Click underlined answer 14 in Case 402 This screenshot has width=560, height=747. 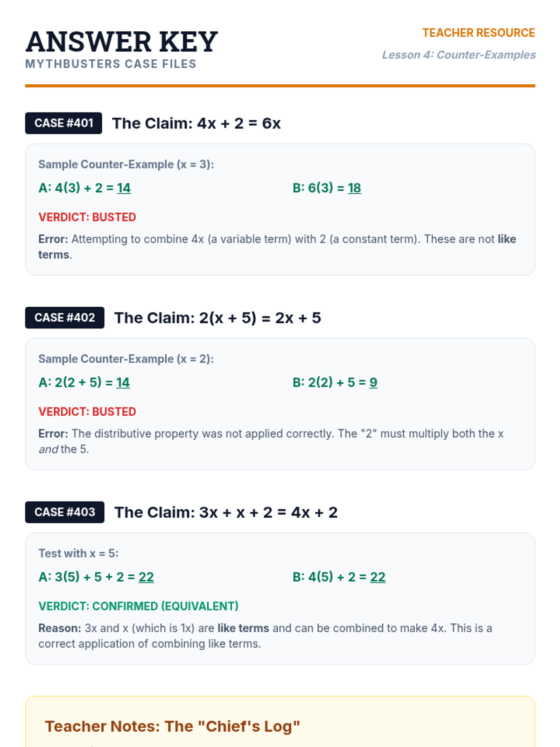point(123,382)
